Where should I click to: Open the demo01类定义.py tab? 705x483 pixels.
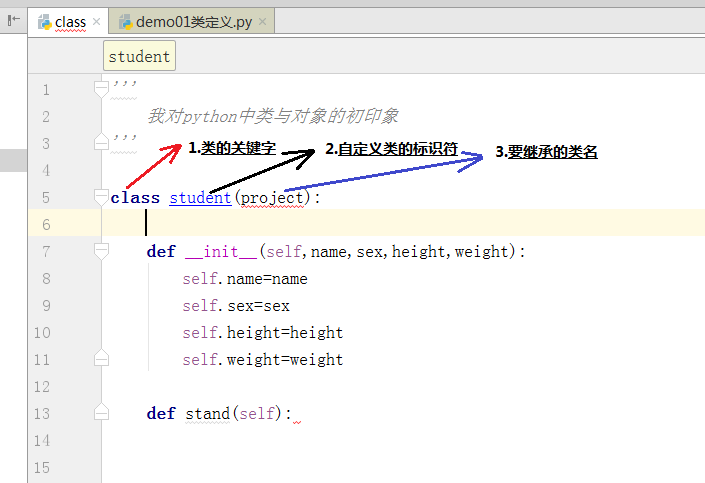(192, 22)
